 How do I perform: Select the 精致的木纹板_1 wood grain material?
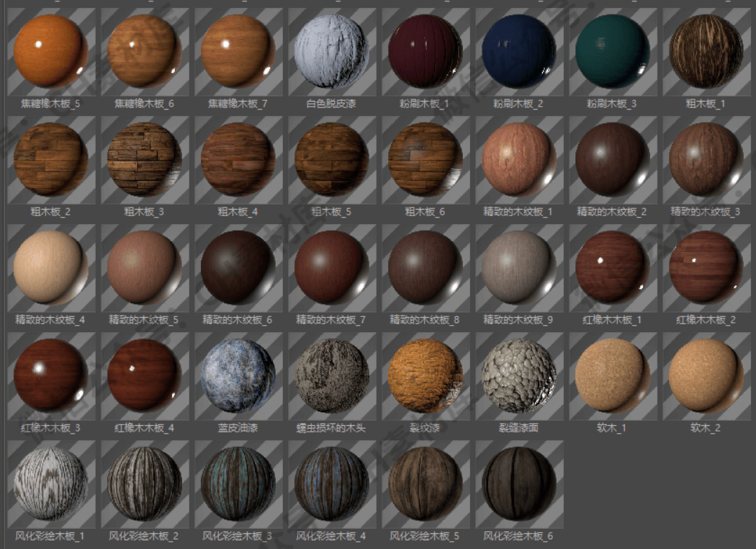518,159
